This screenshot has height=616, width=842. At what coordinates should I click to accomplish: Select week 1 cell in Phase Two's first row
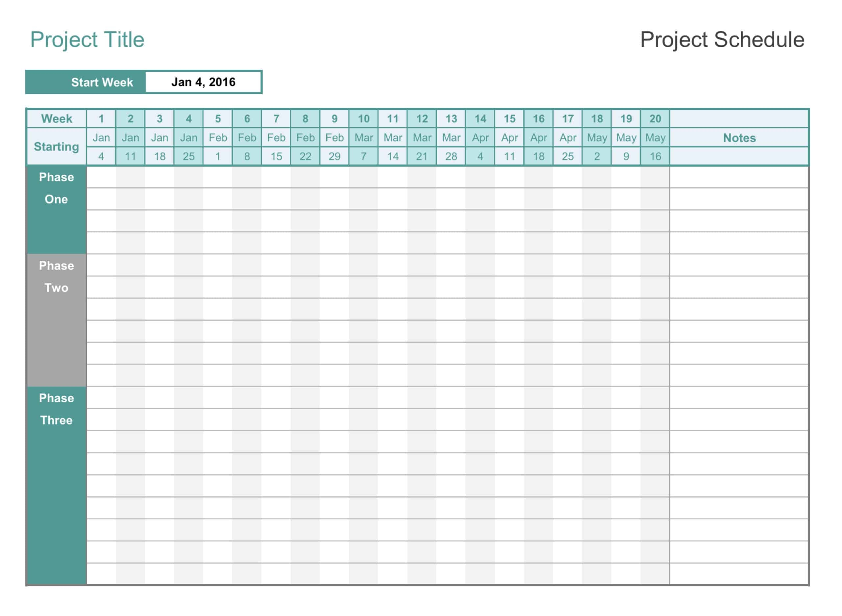pyautogui.click(x=101, y=266)
